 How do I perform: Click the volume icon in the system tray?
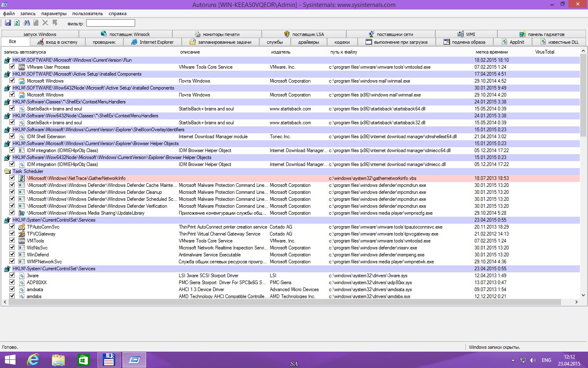coord(532,360)
